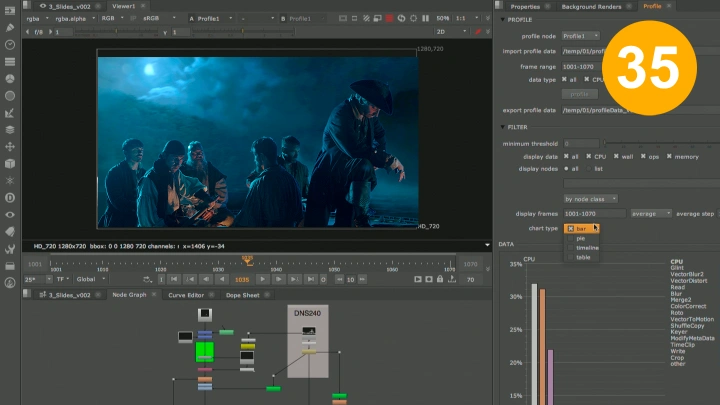
Task: Open the Keyer nodes menu
Action: coord(10,112)
